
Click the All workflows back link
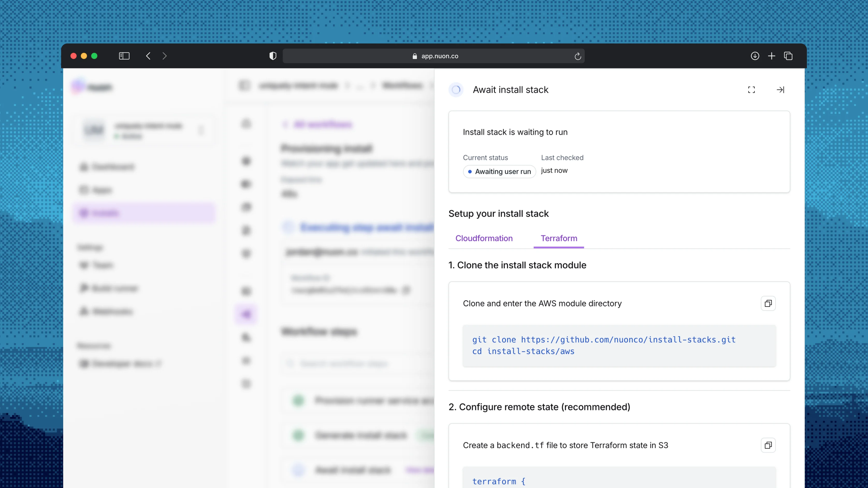[317, 125]
